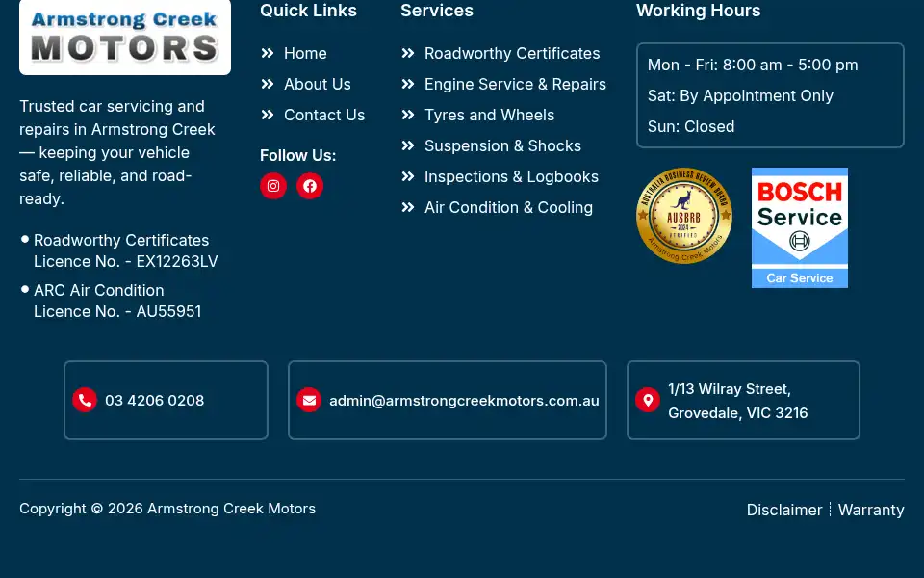924x578 pixels.
Task: Open the Disclaimer footer link
Action: (784, 510)
